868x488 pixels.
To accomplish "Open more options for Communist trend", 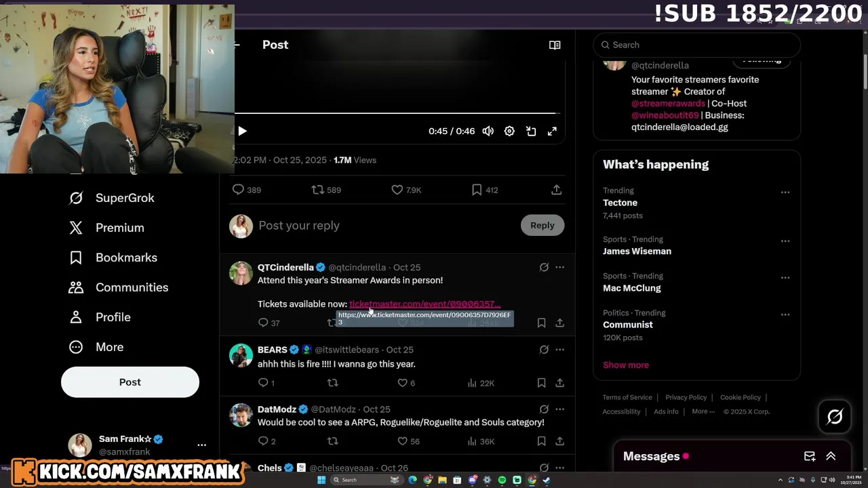I will tap(785, 314).
